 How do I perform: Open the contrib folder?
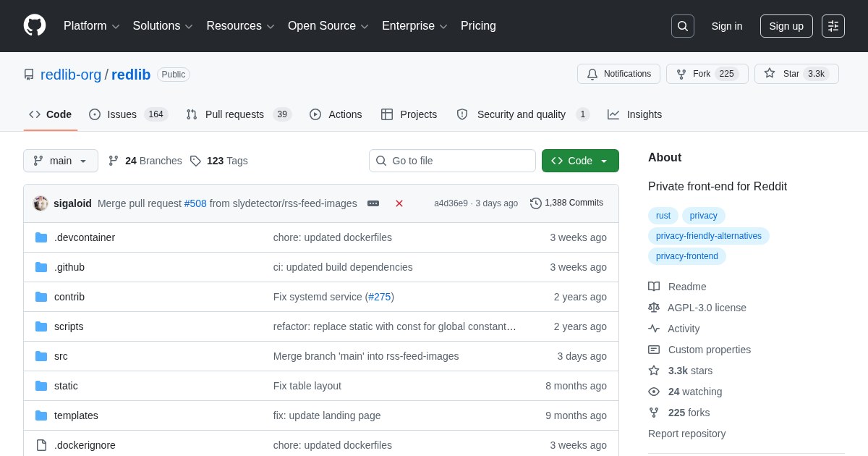(x=69, y=297)
